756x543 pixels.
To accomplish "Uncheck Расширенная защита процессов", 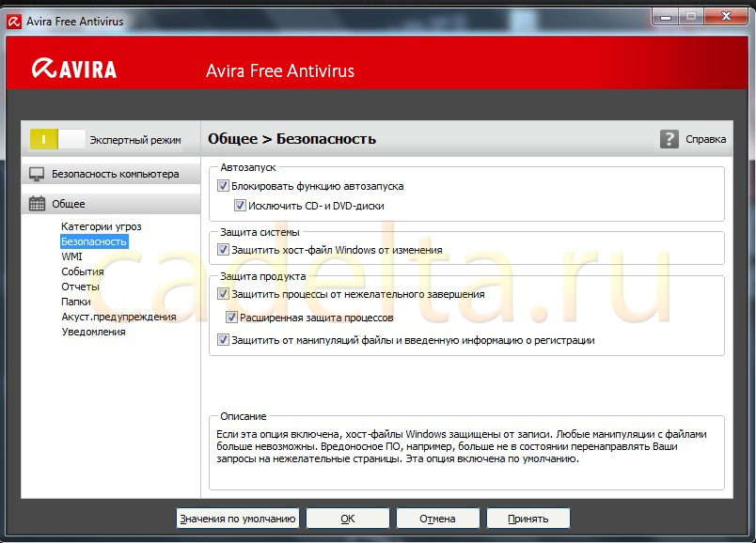I will pyautogui.click(x=232, y=318).
